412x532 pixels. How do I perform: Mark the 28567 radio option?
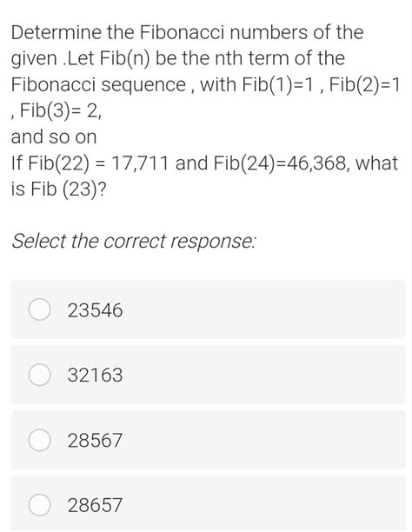click(40, 440)
